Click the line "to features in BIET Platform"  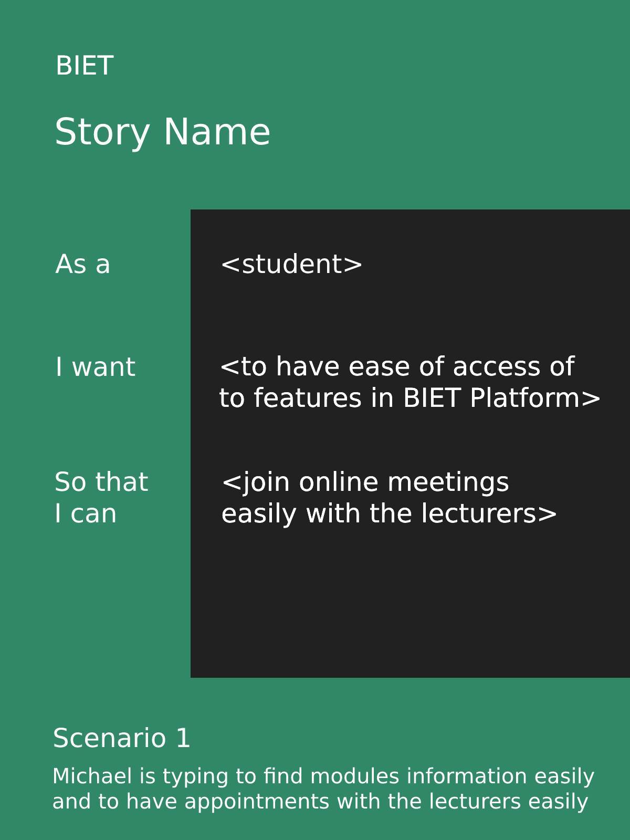(409, 398)
